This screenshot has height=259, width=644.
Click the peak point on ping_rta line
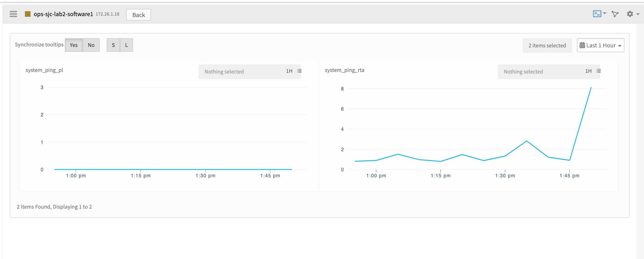[x=591, y=87]
